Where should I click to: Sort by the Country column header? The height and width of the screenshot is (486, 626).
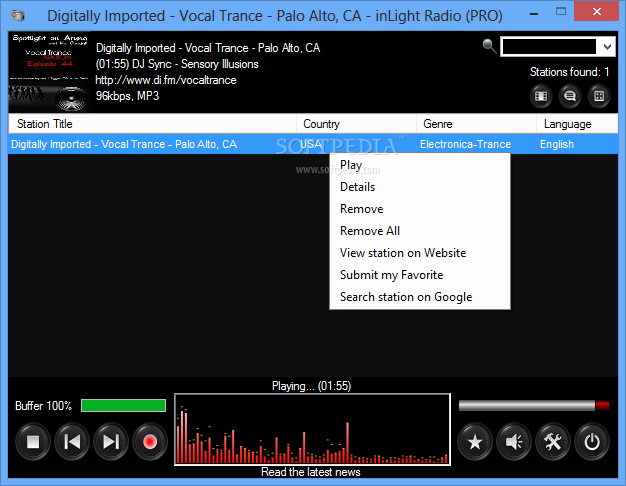[357, 124]
